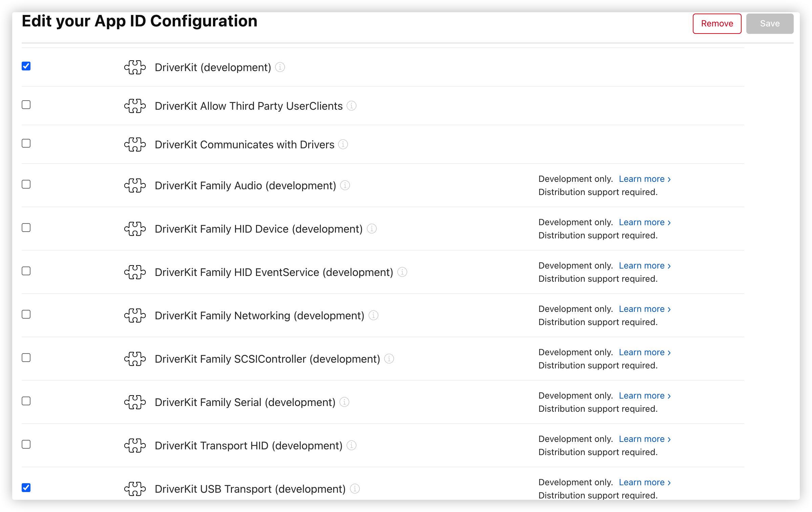The height and width of the screenshot is (512, 812).
Task: Show info for Family Serial capability
Action: pos(344,402)
